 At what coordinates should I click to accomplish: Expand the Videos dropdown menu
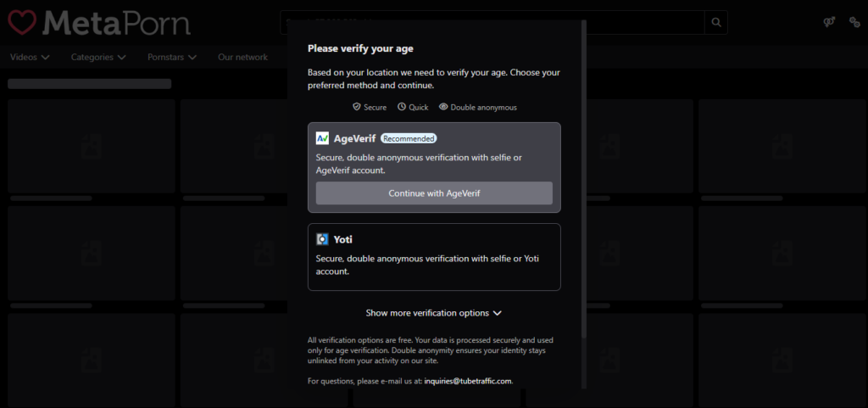(x=30, y=58)
